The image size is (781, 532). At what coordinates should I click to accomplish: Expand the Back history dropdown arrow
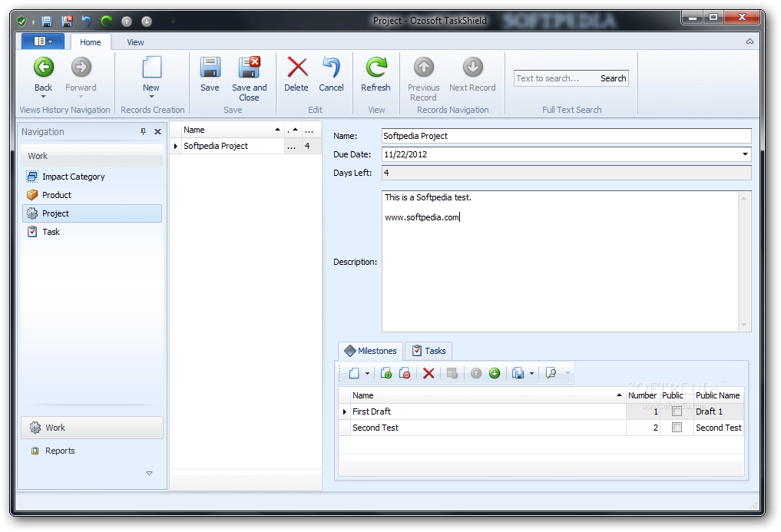point(43,97)
